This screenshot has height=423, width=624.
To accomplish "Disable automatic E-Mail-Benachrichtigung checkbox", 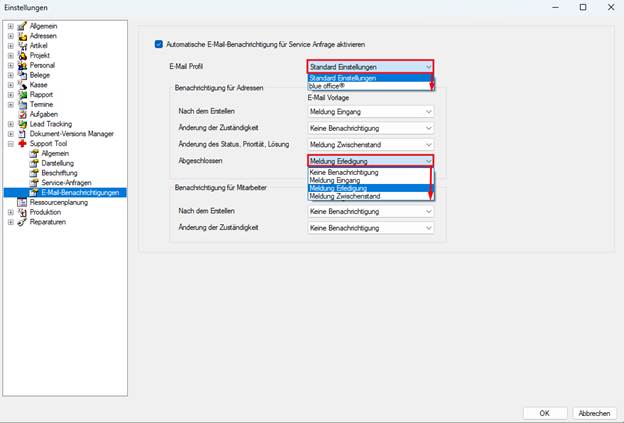I will click(159, 44).
